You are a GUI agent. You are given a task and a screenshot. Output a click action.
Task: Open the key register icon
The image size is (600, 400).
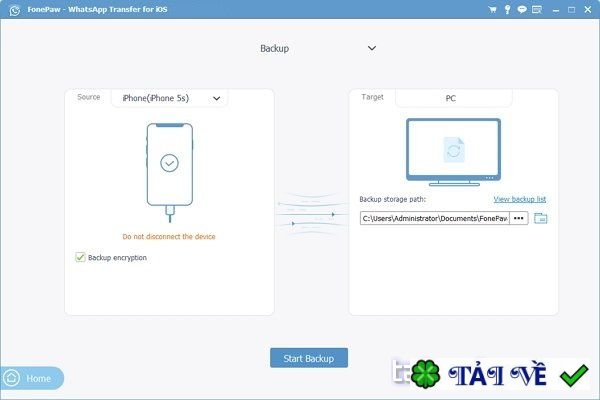click(507, 10)
